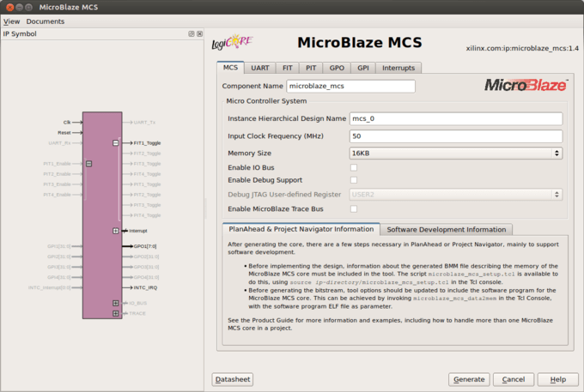Image resolution: width=584 pixels, height=392 pixels.
Task: Select the UART_Tx port label
Action: (144, 123)
